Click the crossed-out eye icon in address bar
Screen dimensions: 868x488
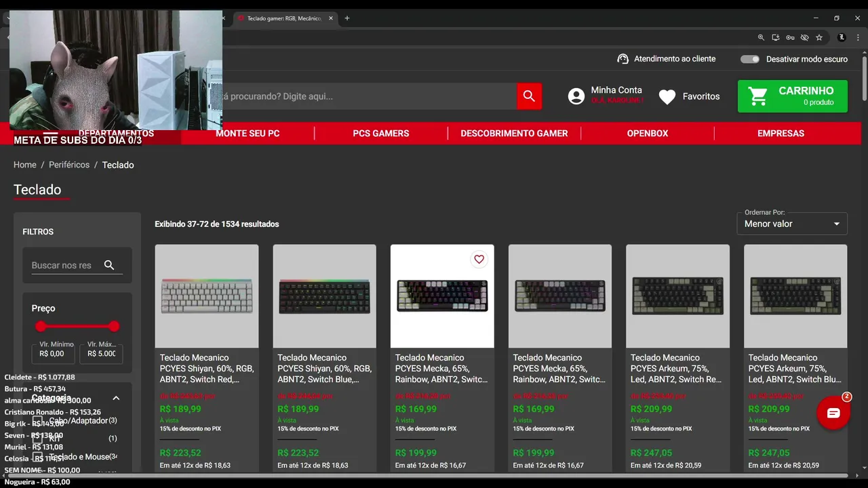[x=804, y=37]
